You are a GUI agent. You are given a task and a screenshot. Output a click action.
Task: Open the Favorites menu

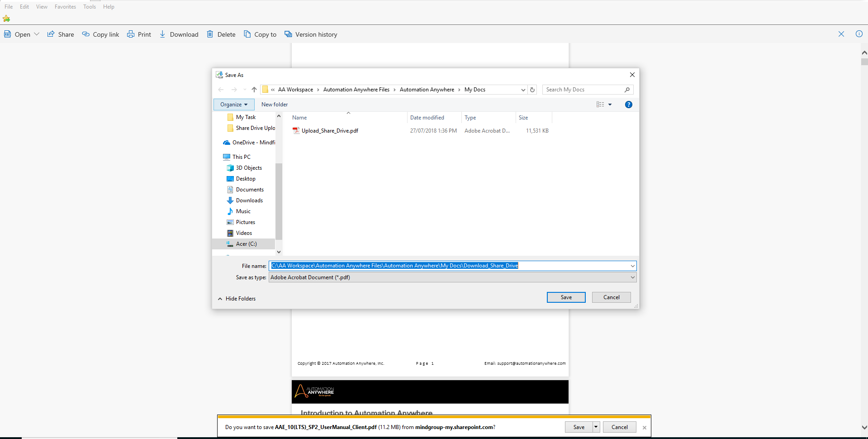pos(65,7)
